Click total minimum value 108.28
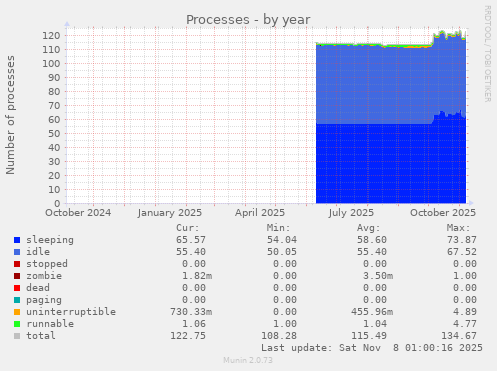Image resolution: width=497 pixels, height=371 pixels. [279, 336]
